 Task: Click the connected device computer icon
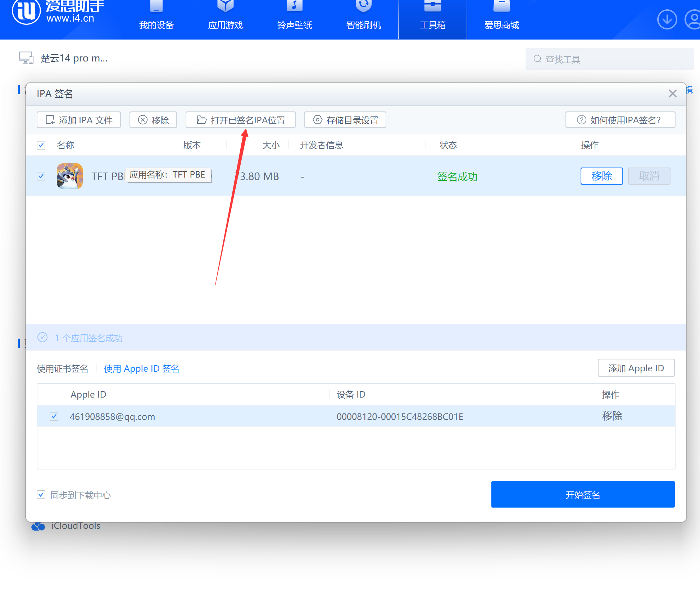tap(26, 58)
